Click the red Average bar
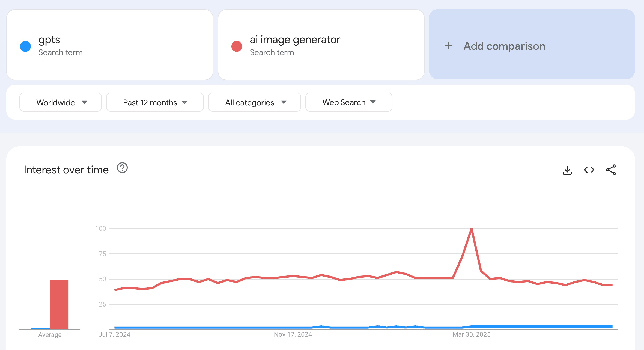The height and width of the screenshot is (350, 644). (x=59, y=304)
